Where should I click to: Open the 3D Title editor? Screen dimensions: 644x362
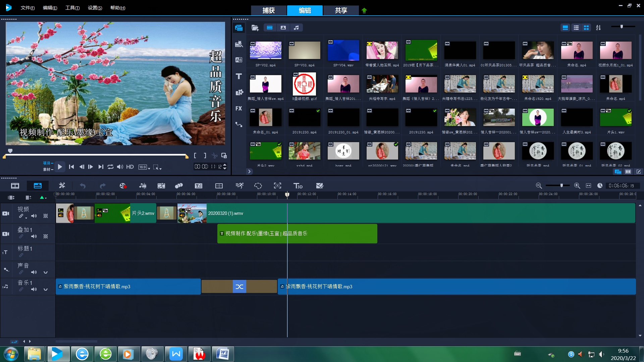pos(298,186)
